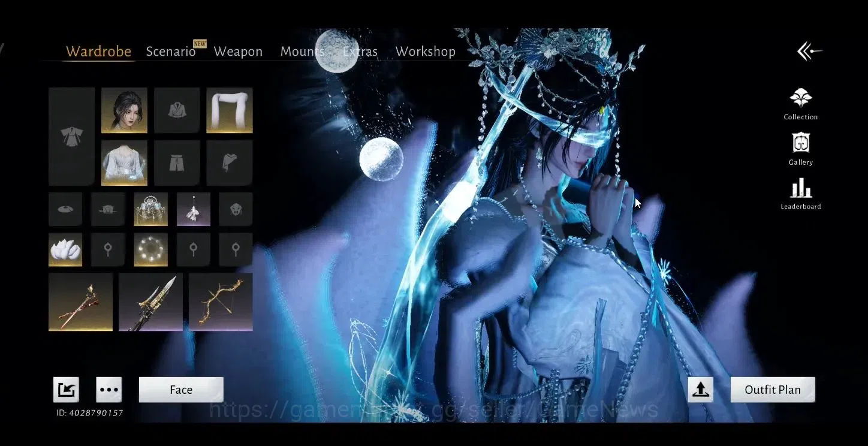868x446 pixels.
Task: Select the empty headband slot
Action: pos(108,209)
